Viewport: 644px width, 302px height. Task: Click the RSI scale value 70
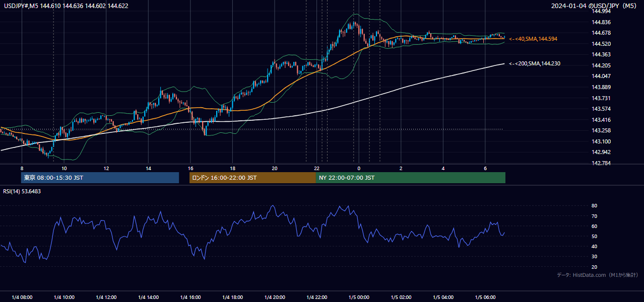pyautogui.click(x=594, y=216)
